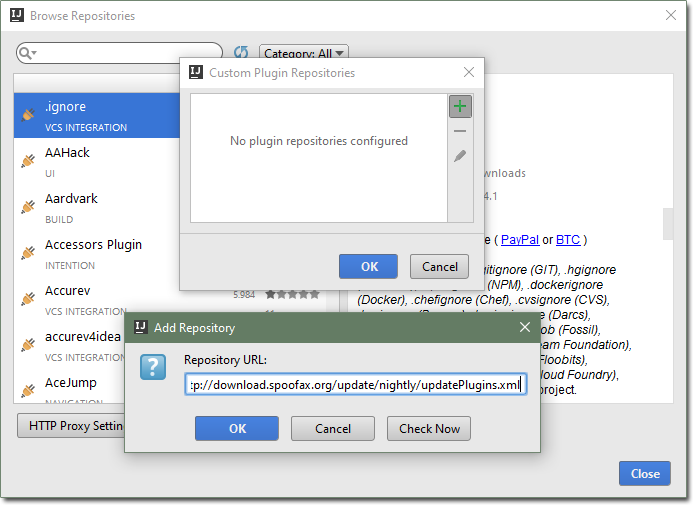Click the plugin search field

click(119, 53)
